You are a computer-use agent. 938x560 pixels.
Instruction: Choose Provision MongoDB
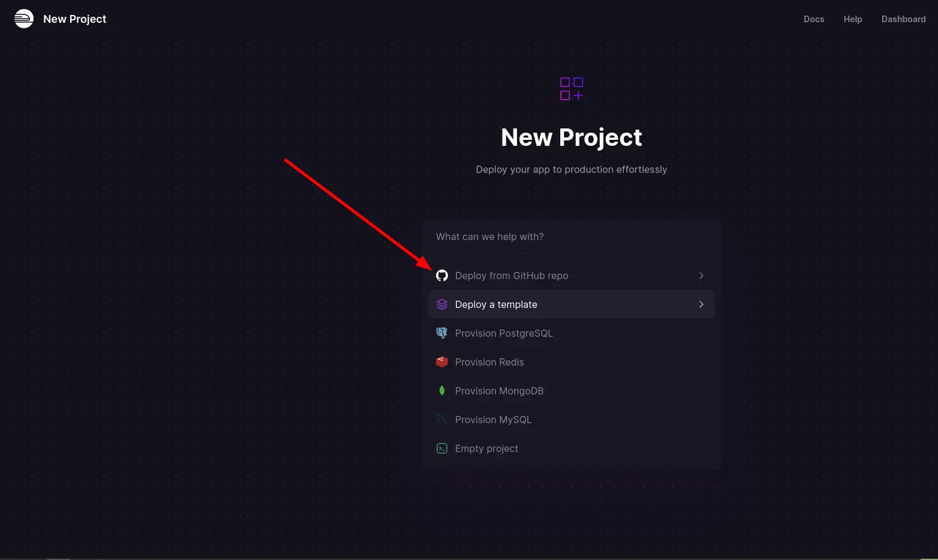point(571,391)
